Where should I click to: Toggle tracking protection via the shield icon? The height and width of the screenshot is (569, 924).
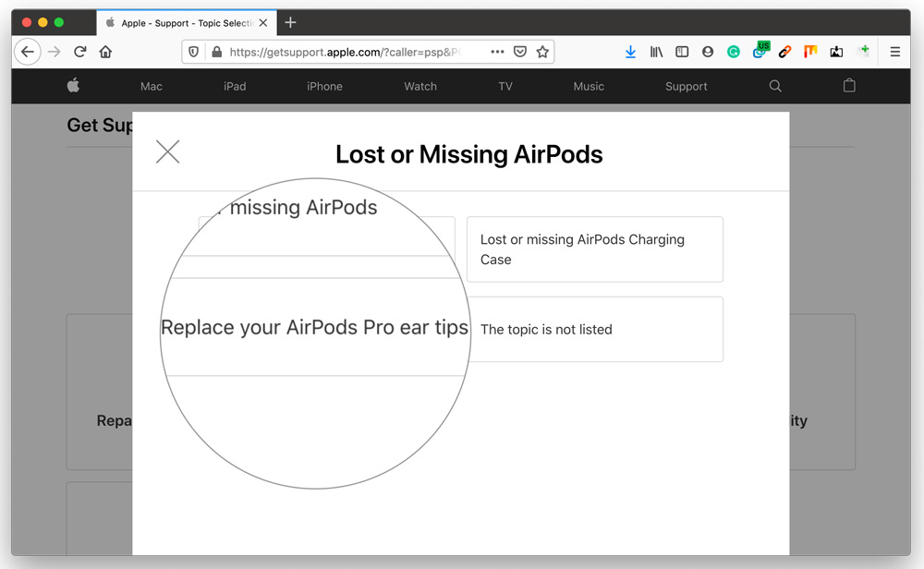[x=194, y=52]
